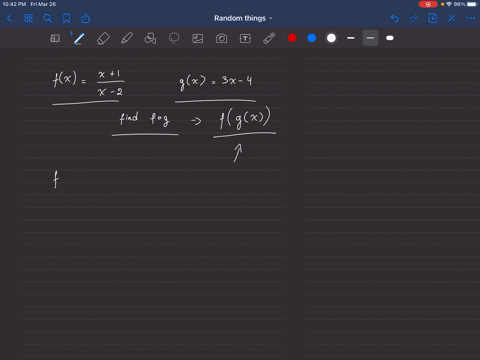Select the thinnest stroke width
Screen dimensions: 480x360
click(x=351, y=38)
